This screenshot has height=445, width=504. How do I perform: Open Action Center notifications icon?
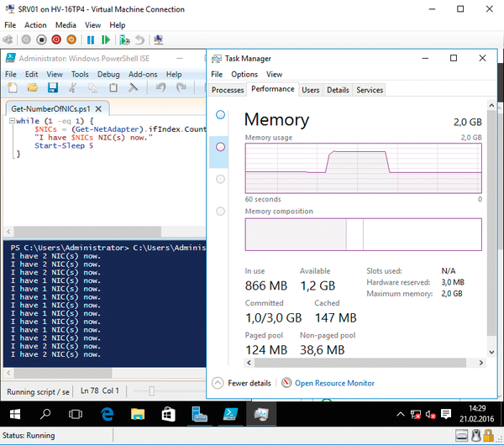[x=446, y=414]
